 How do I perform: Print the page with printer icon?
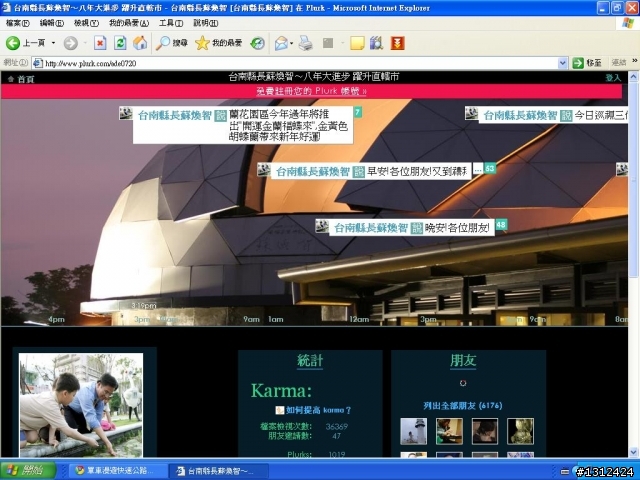click(305, 43)
